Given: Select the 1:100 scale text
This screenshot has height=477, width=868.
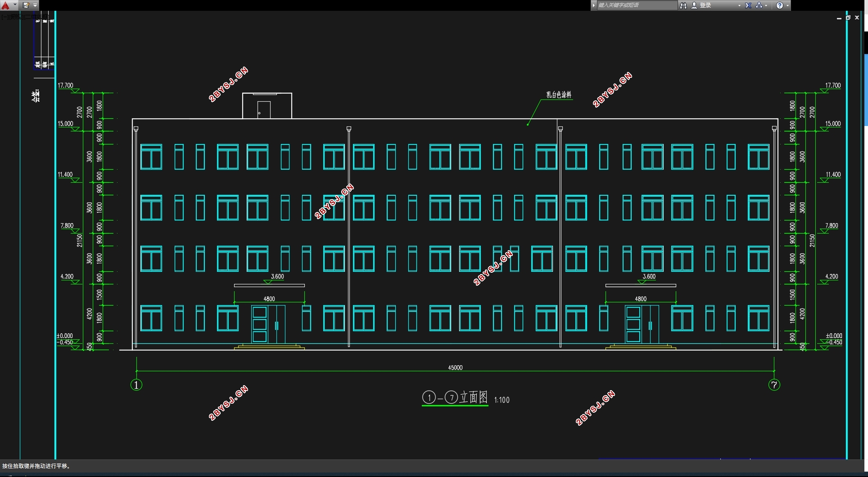Looking at the screenshot, I should click(x=502, y=400).
